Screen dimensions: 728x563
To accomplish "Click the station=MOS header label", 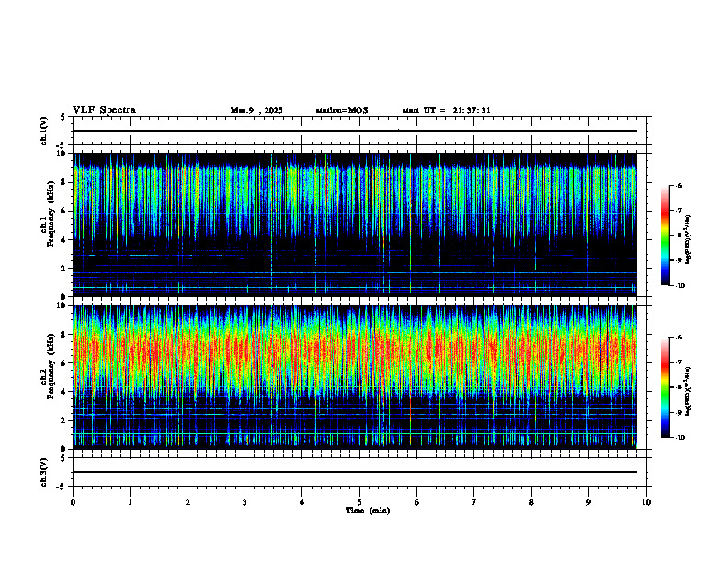I will [342, 110].
